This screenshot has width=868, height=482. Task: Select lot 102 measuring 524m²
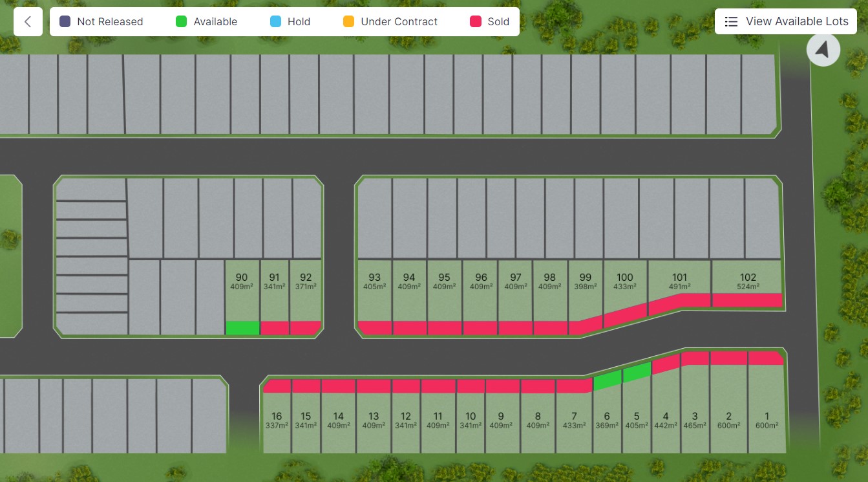[x=747, y=281]
